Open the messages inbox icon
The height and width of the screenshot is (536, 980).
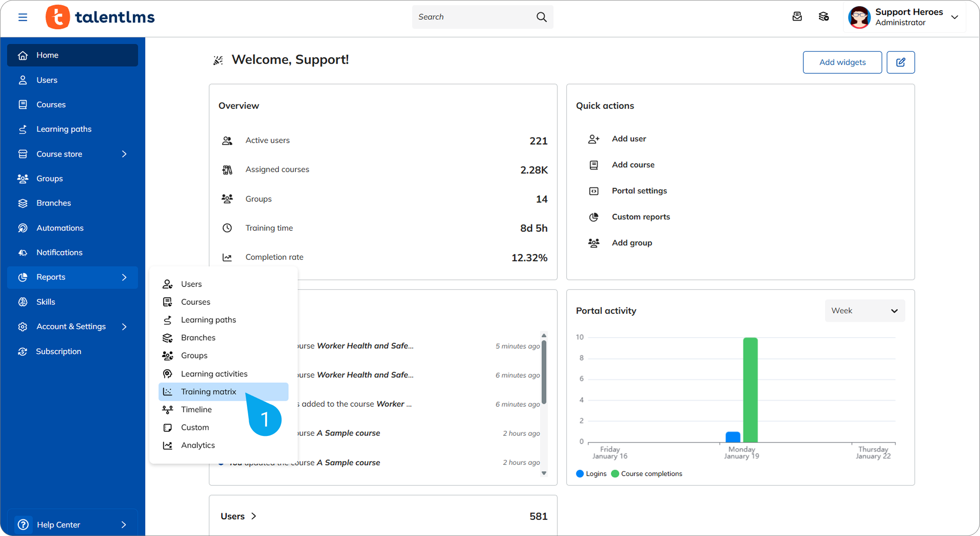(x=797, y=17)
